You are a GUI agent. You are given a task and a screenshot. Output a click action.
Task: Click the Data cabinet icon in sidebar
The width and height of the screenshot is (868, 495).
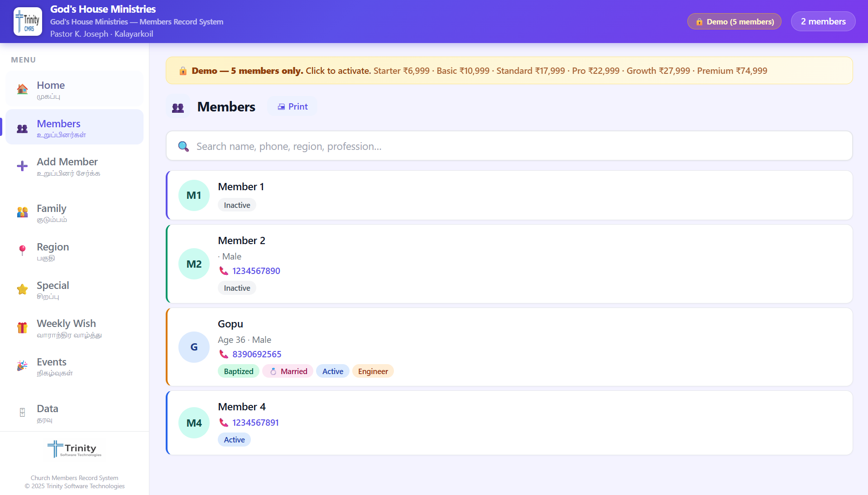(x=22, y=413)
